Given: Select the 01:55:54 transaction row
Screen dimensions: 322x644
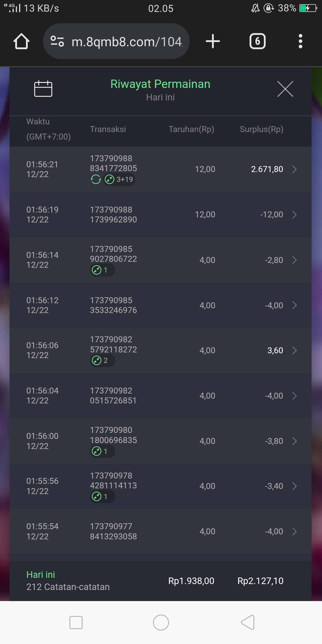Looking at the screenshot, I should [161, 531].
